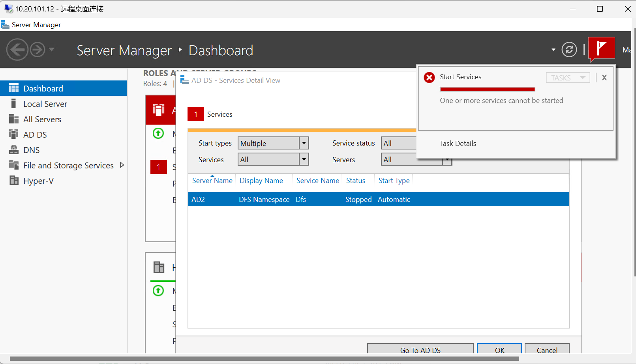Click the AD DS sidebar icon

(14, 134)
